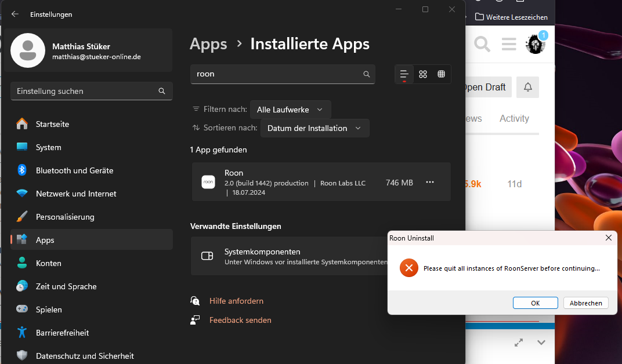Open the Alle Laufwerke filter dropdown
The width and height of the screenshot is (622, 364).
click(x=290, y=110)
